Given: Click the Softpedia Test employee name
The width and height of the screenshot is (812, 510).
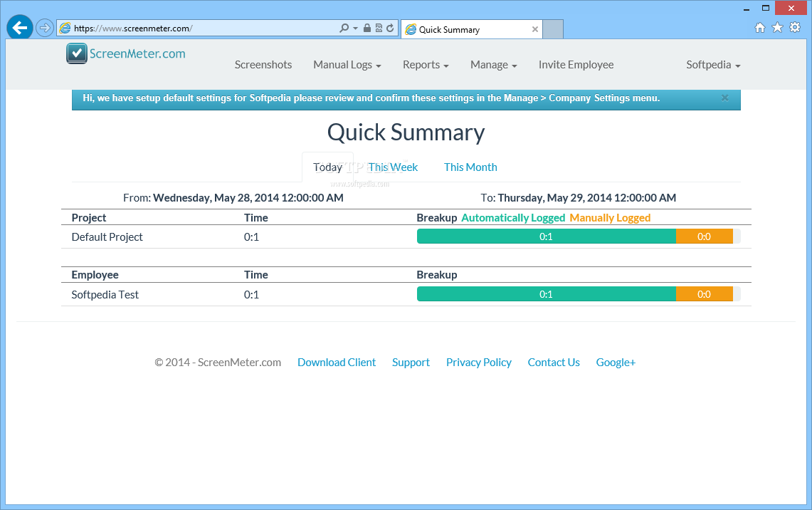Looking at the screenshot, I should click(x=105, y=294).
